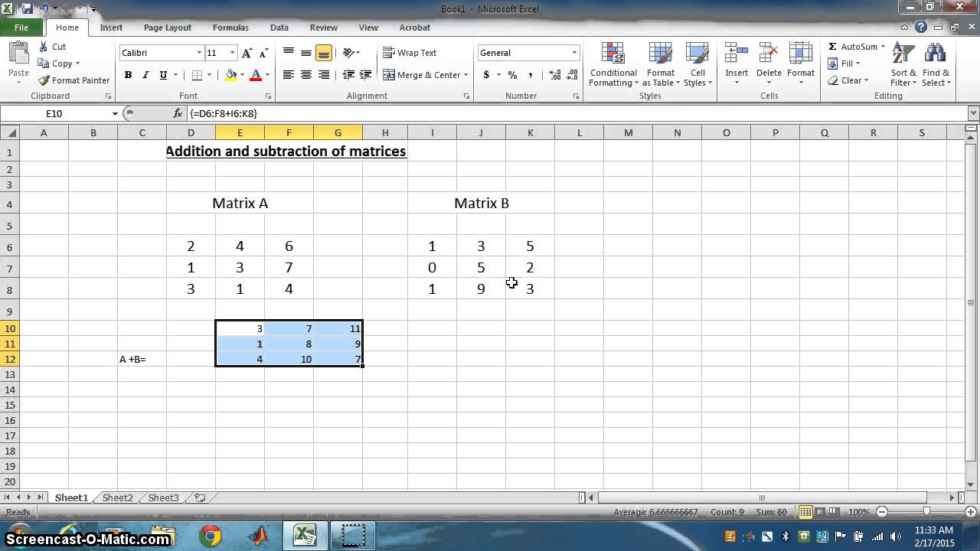980x551 pixels.
Task: Select cell with title Addition and subtraction
Action: [286, 152]
